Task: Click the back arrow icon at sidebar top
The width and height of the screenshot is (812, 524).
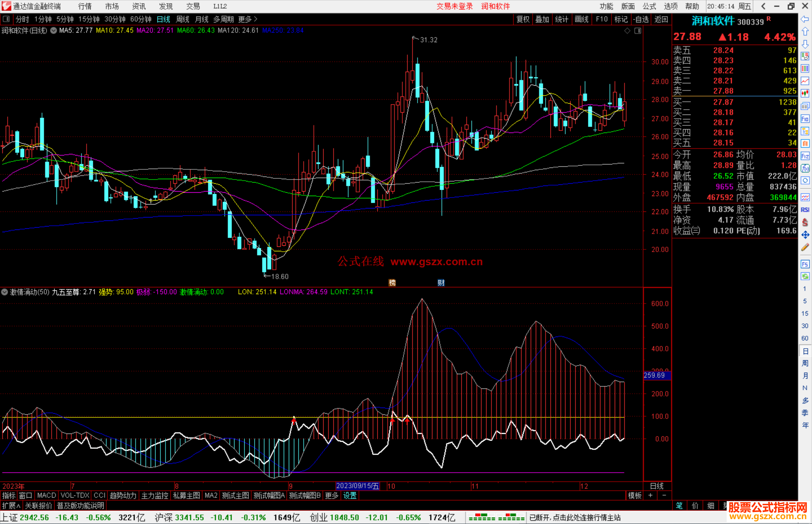Action: coord(805,19)
